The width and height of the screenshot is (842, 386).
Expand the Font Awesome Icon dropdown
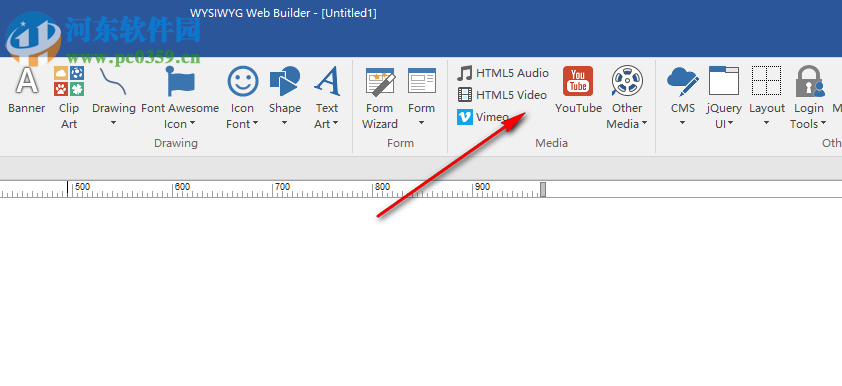(x=192, y=124)
